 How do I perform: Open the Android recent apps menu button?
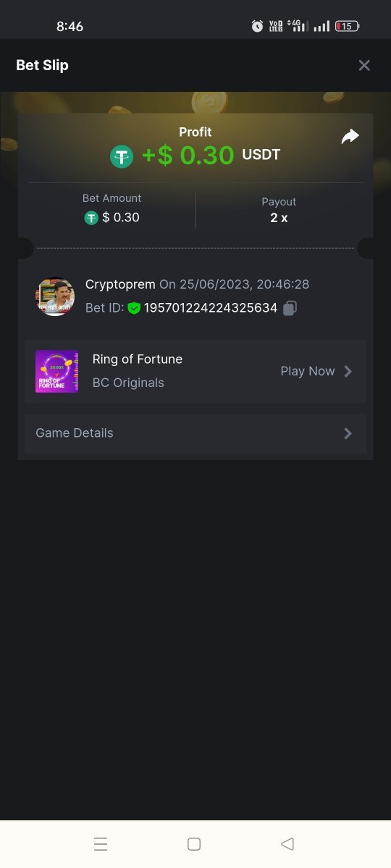point(101,844)
